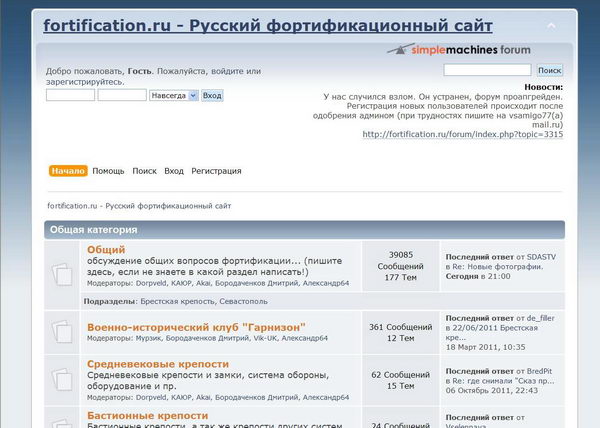Click the 06 Октябрь 2011, 22:43 date
Viewport: 600px width, 428px height.
click(492, 391)
